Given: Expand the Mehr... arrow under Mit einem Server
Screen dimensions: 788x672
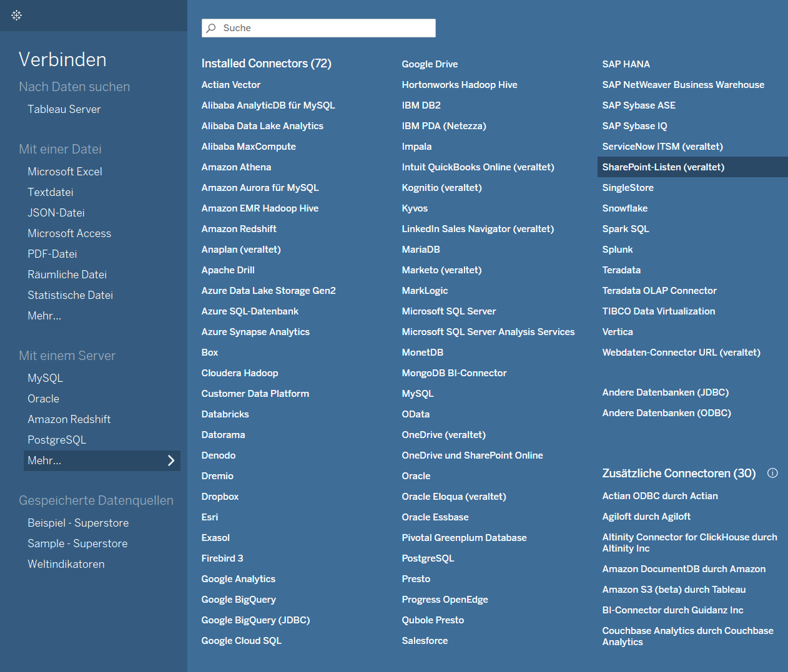Looking at the screenshot, I should coord(171,460).
